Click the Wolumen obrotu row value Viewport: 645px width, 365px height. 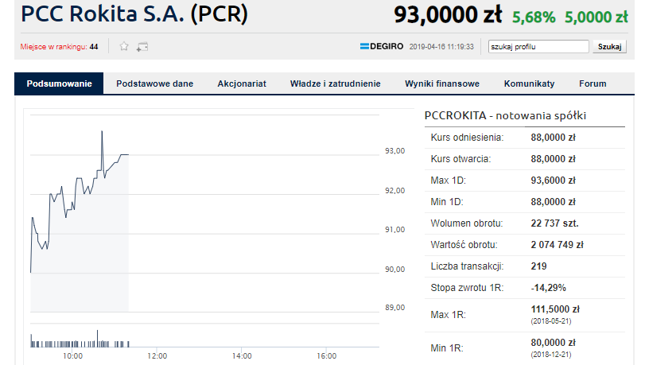[555, 223]
